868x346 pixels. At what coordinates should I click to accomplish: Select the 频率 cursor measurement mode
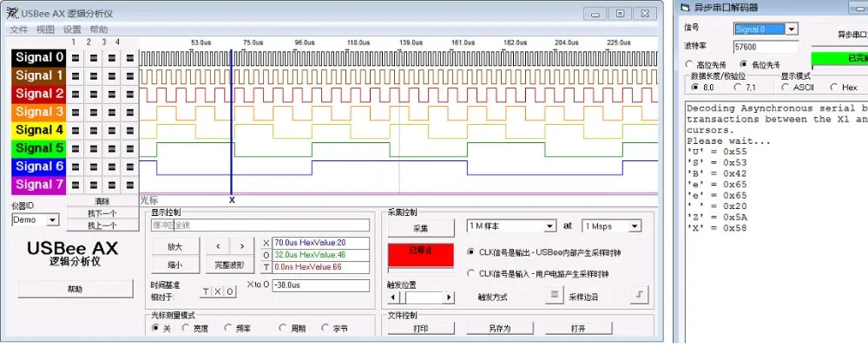point(228,329)
